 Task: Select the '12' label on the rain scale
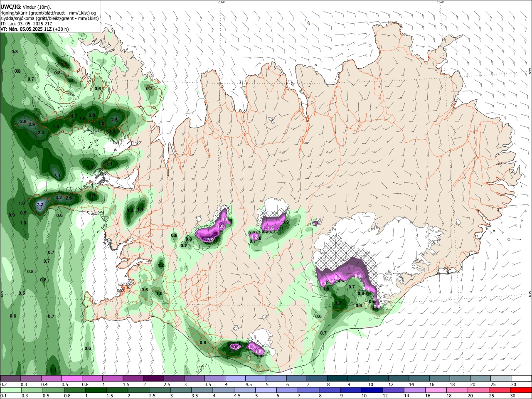point(385,396)
